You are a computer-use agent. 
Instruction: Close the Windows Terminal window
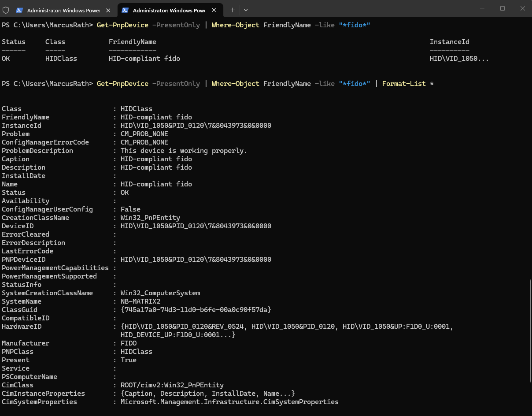pyautogui.click(x=522, y=8)
